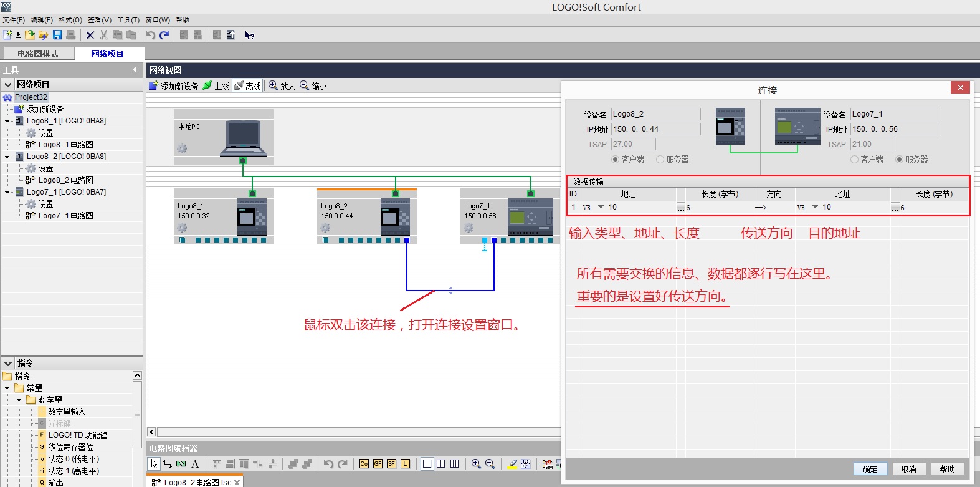Screen dimensions: 980x487
Task: Zoom in the network view (放大)
Action: tap(282, 86)
